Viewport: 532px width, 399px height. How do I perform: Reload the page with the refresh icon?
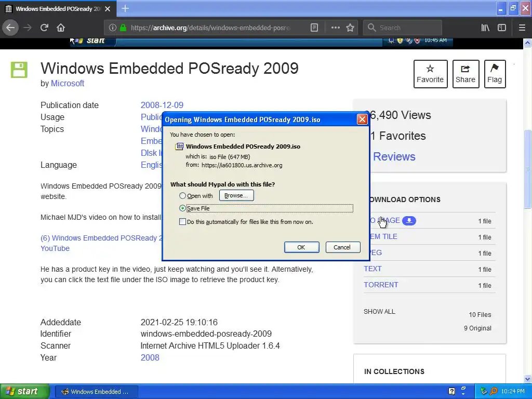coord(44,28)
